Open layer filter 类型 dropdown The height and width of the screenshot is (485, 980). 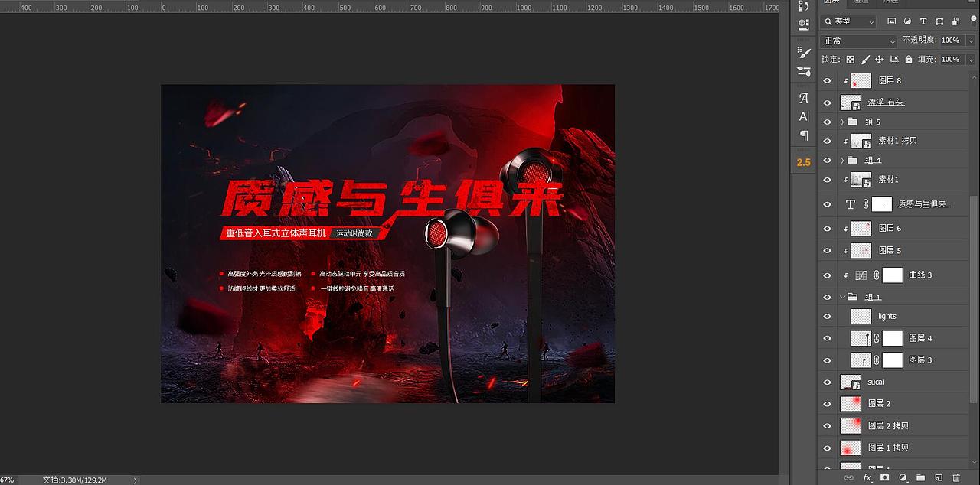click(849, 21)
